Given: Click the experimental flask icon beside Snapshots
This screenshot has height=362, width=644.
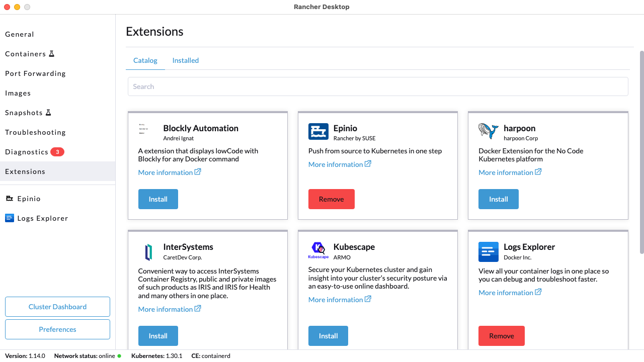Looking at the screenshot, I should click(48, 113).
